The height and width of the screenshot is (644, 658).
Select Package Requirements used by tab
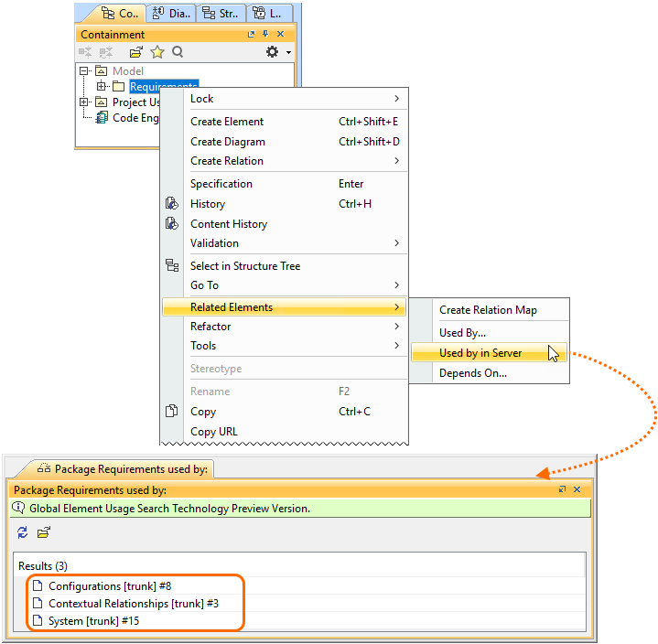click(123, 469)
